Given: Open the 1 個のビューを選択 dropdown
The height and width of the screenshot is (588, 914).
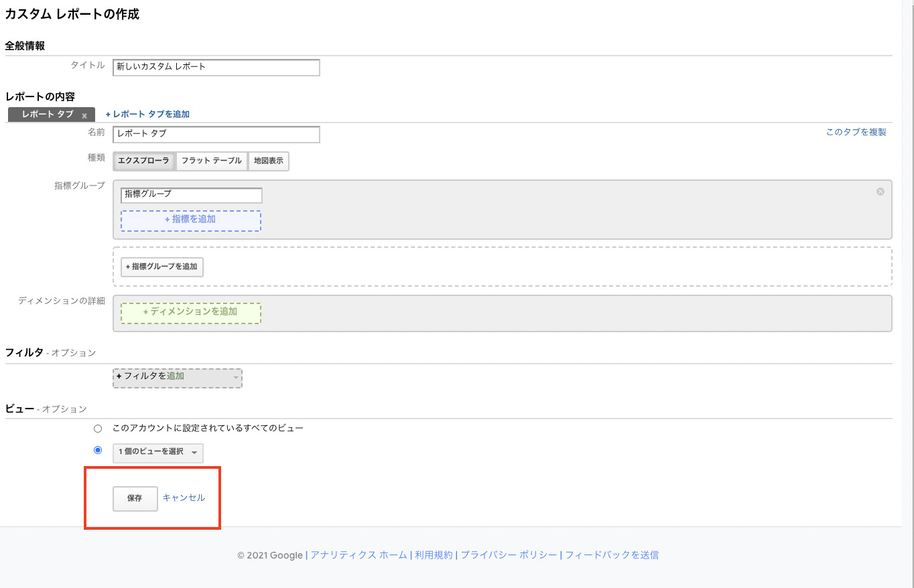Looking at the screenshot, I should click(x=157, y=453).
